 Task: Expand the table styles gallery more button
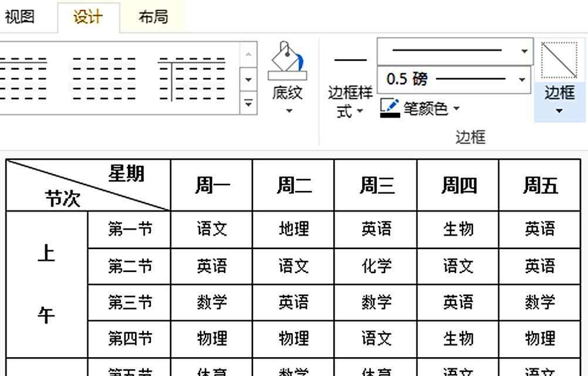[248, 102]
